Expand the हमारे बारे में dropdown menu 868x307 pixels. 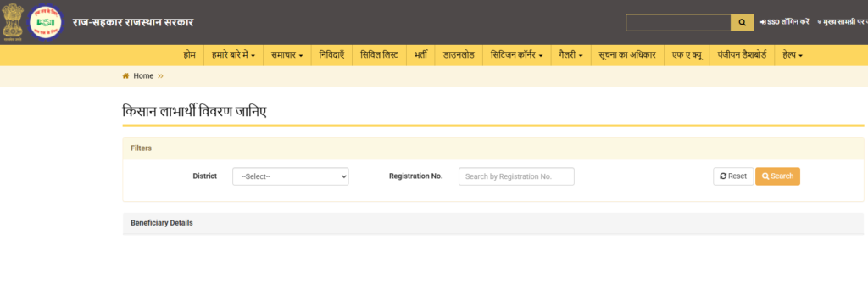(x=233, y=55)
